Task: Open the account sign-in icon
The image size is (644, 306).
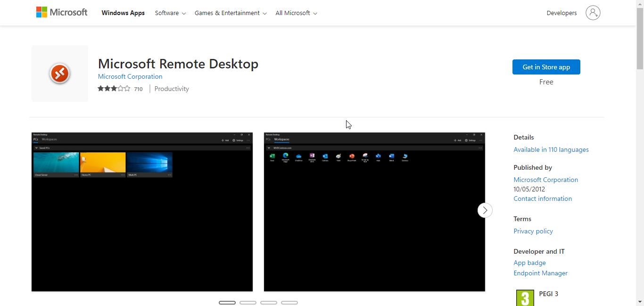Action: [593, 13]
